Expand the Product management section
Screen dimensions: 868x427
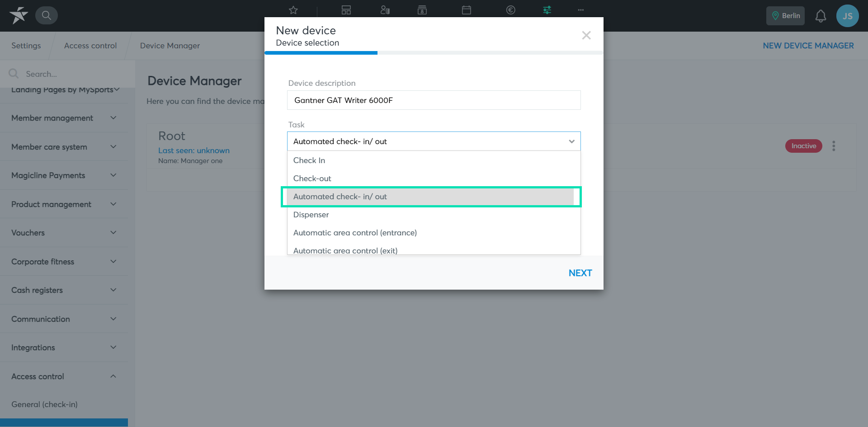click(x=64, y=204)
